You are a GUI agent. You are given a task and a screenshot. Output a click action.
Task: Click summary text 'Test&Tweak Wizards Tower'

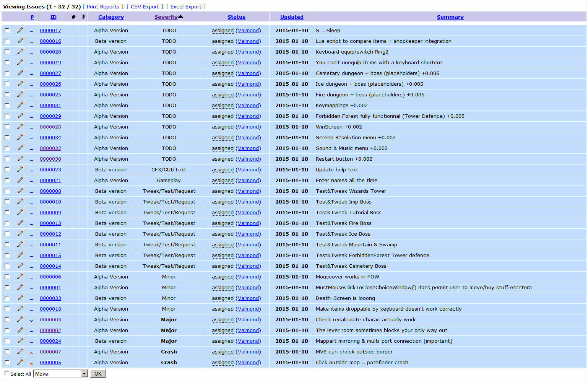coord(351,191)
